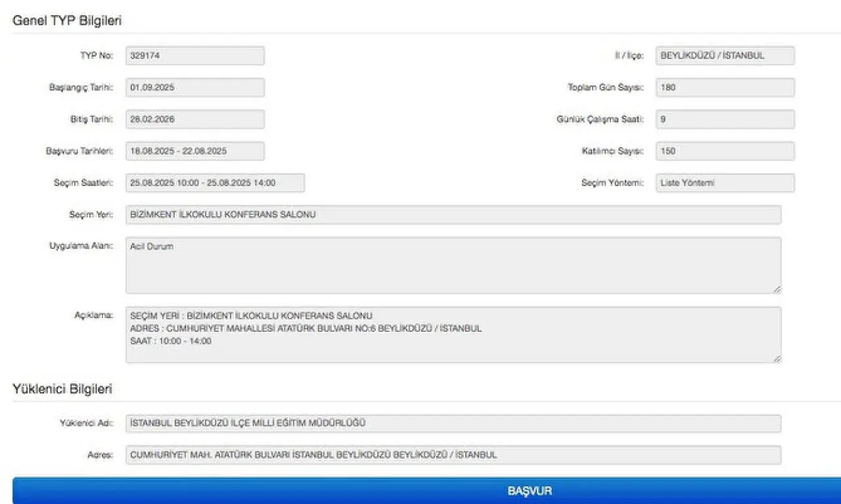
Task: Grab the Uygulama Alanı text area resize handle
Action: (x=777, y=289)
